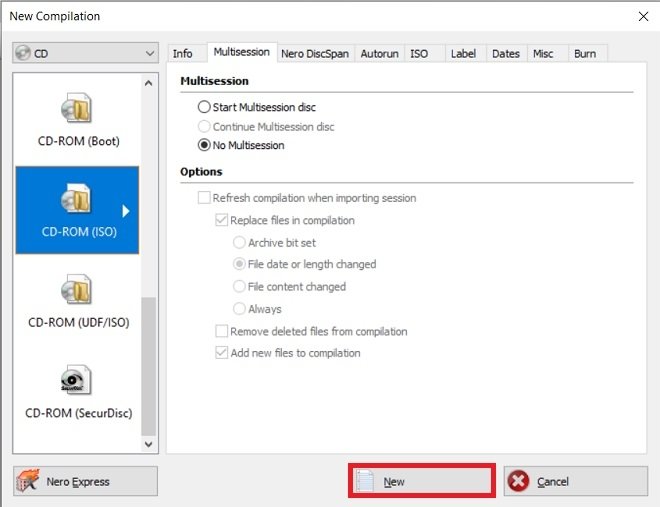Click the Nero Express text label
660x507 pixels.
click(78, 481)
